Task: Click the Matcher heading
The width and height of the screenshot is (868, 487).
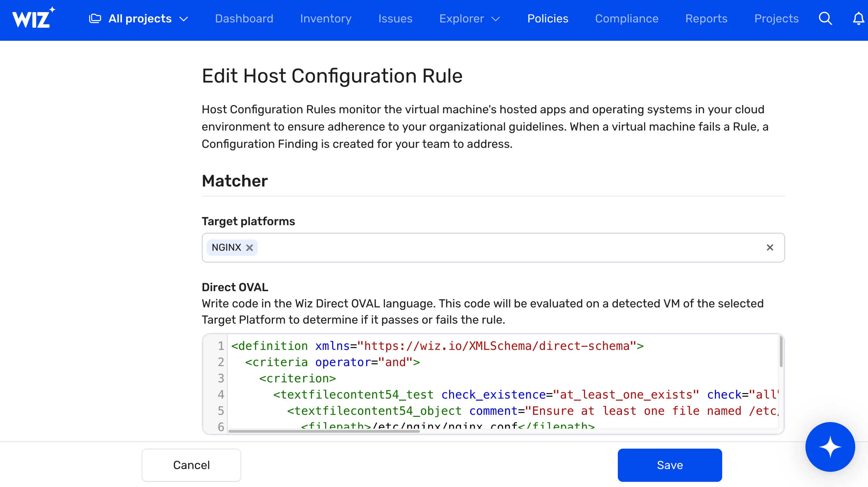Action: (x=235, y=181)
